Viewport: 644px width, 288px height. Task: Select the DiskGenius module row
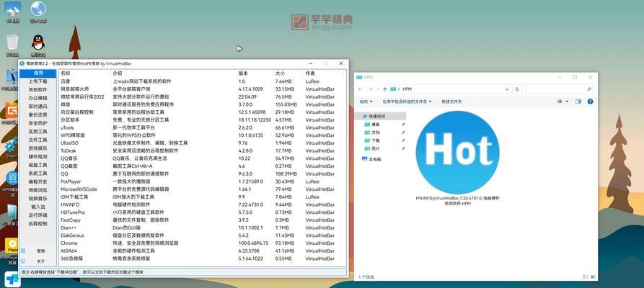[x=202, y=235]
